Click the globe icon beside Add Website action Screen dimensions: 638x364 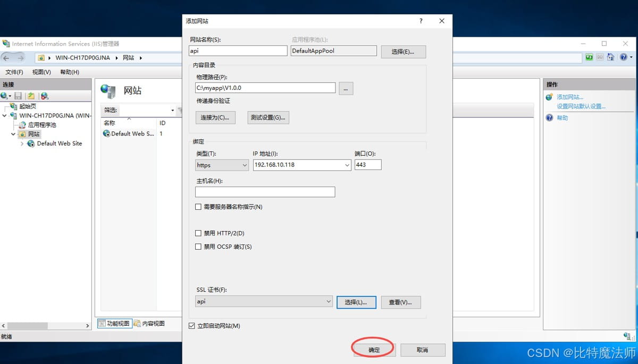coord(549,97)
